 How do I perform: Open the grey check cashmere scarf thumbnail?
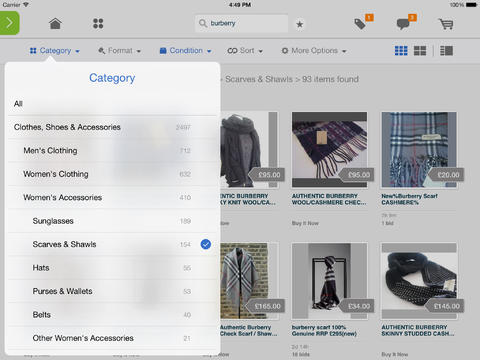[419, 149]
